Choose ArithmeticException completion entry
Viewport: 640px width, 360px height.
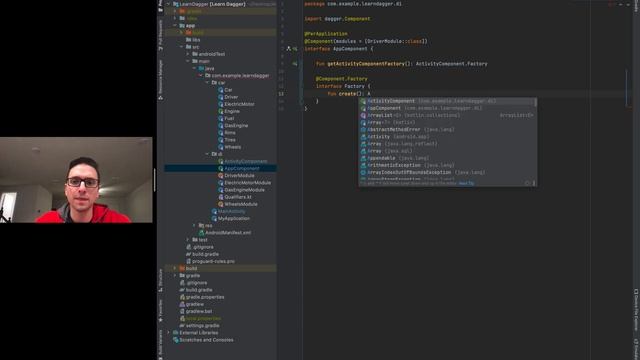tap(447, 165)
